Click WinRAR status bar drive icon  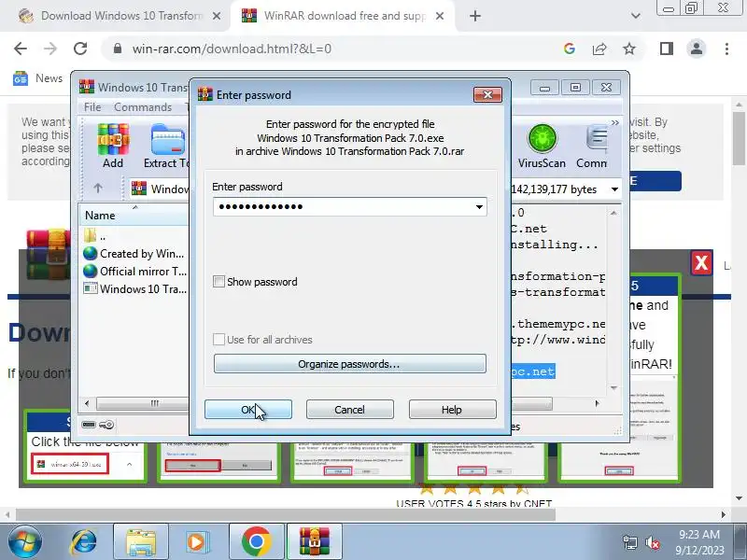[x=89, y=425]
